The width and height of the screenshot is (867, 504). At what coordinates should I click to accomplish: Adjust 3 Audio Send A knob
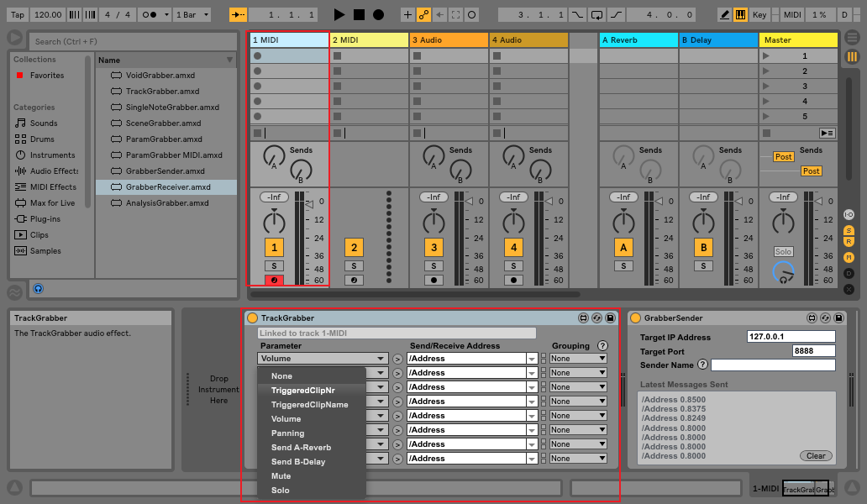(x=433, y=156)
